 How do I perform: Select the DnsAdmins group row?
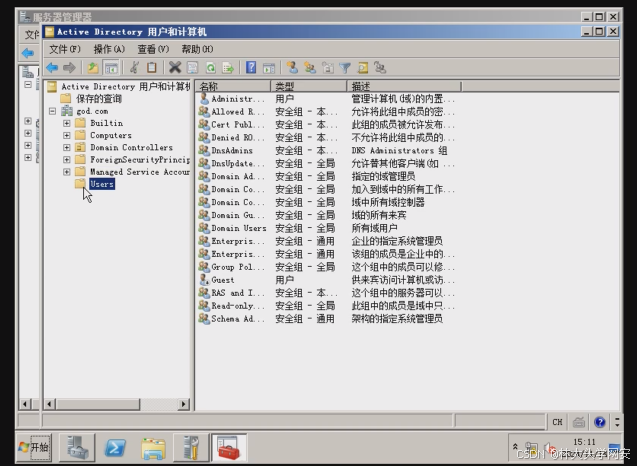327,151
